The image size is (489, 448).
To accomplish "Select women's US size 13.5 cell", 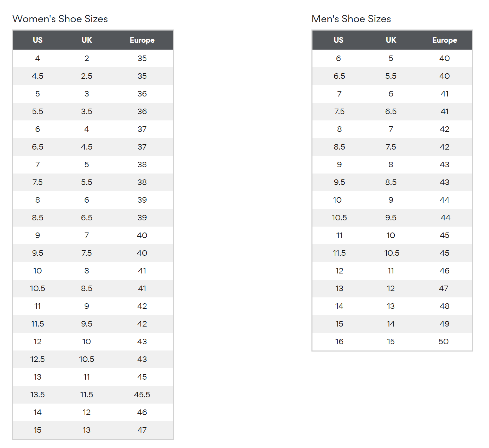I will (x=37, y=395).
